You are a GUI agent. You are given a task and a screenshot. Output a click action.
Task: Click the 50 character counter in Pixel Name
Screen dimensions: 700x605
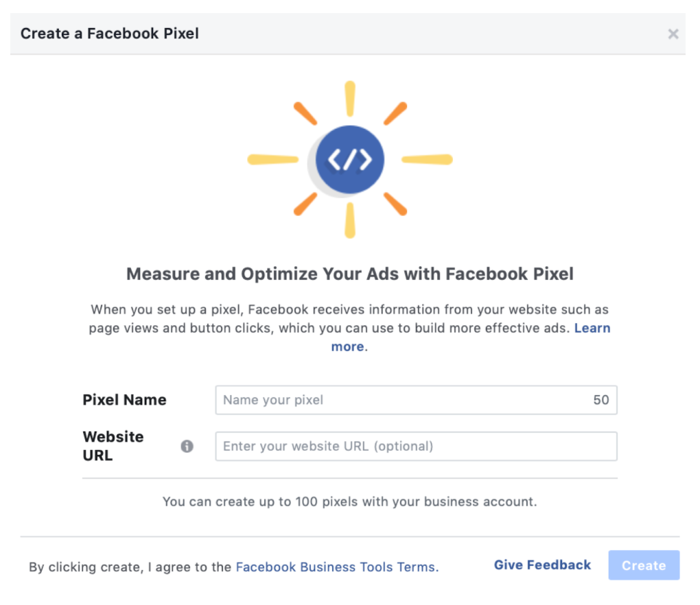pyautogui.click(x=601, y=400)
